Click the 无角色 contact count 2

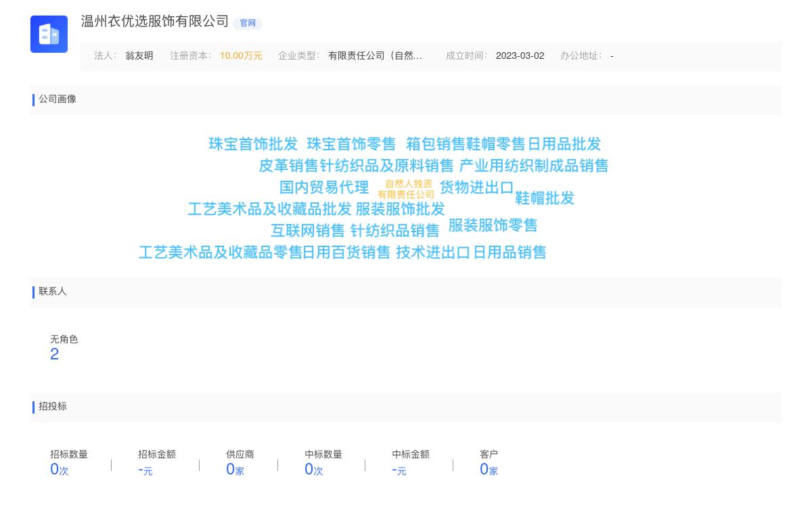click(55, 355)
